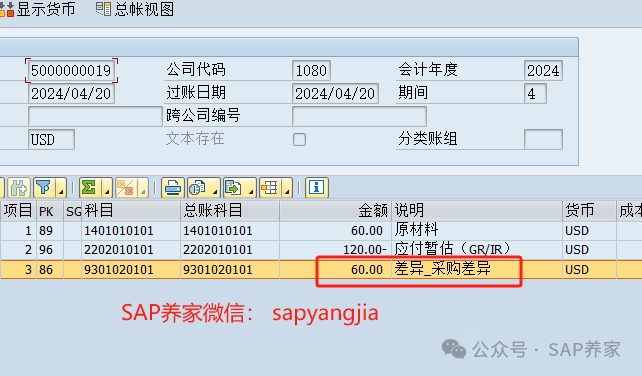The image size is (642, 376).
Task: Click the 60.00 amount in row 1
Action: point(335,231)
